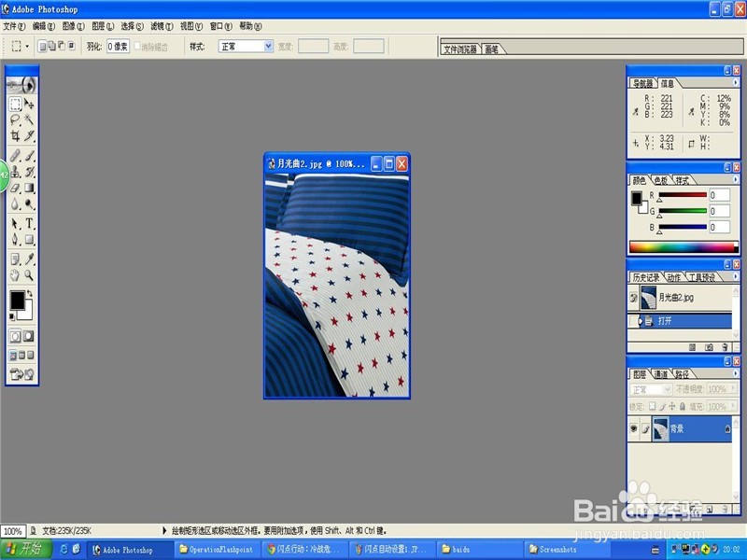Click the swap foreground/background colors arrow
Screen dimensions: 747x560
[x=30, y=293]
